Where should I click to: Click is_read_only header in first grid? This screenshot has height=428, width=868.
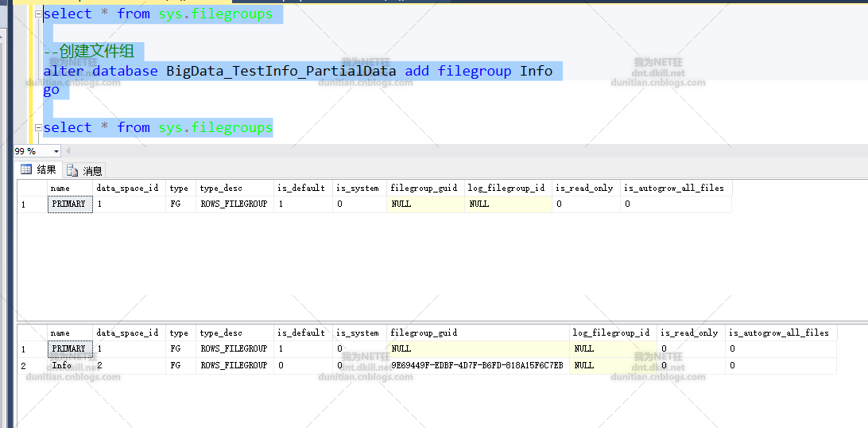pyautogui.click(x=586, y=188)
